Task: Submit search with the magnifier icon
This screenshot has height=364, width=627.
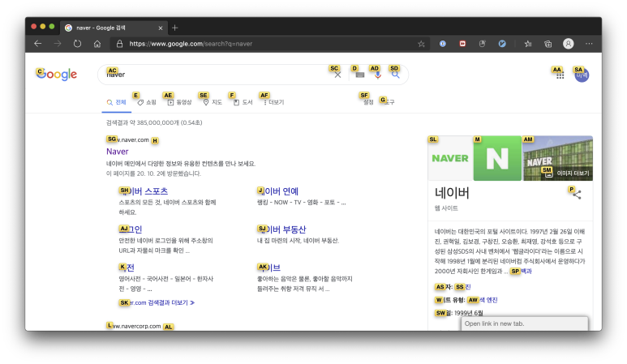Action: 396,75
